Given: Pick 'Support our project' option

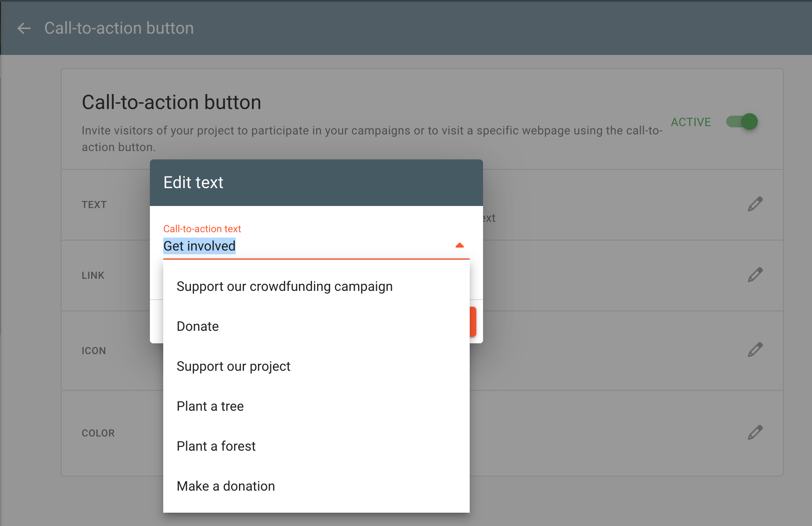Looking at the screenshot, I should [233, 366].
